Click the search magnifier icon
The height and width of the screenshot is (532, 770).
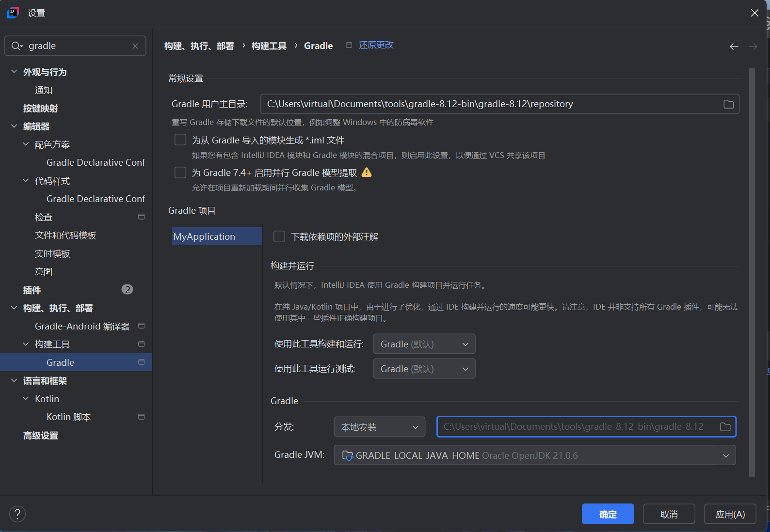[x=17, y=46]
